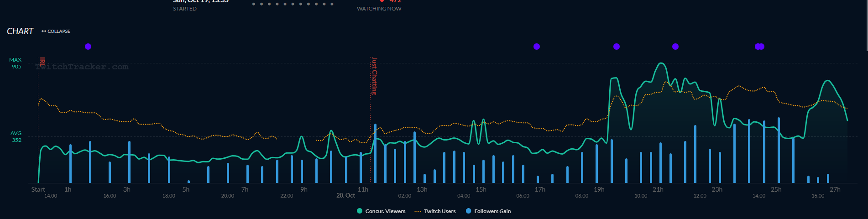Click the STARTED label
Viewport: 868px width, 219px height.
click(x=185, y=9)
